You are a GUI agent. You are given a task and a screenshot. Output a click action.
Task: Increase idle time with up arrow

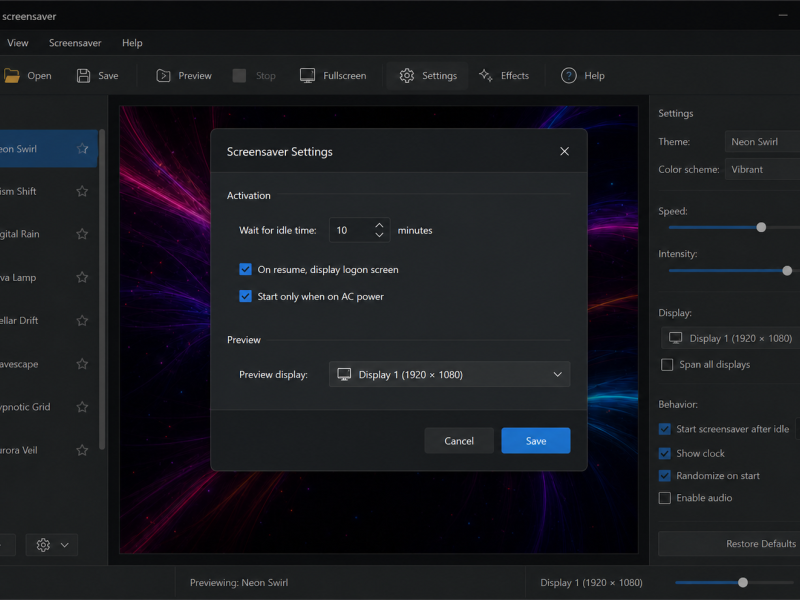pos(379,225)
